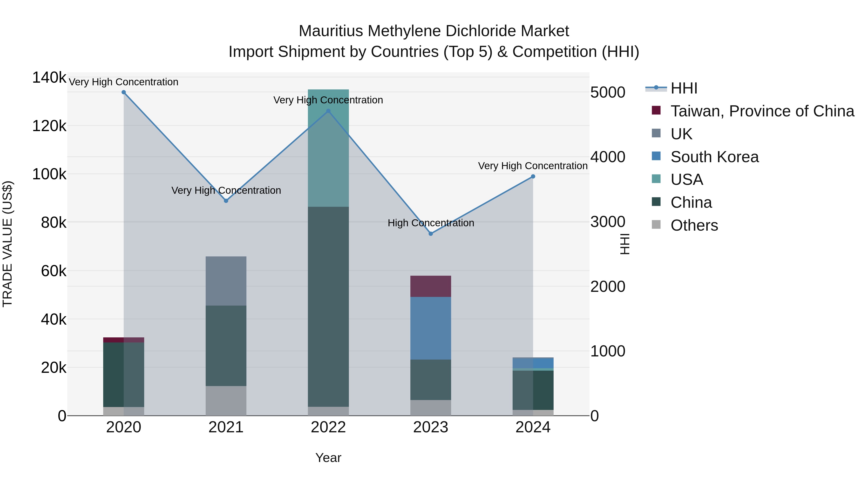This screenshot has height=488, width=868.
Task: Click the 2020 x-axis label
Action: point(124,427)
